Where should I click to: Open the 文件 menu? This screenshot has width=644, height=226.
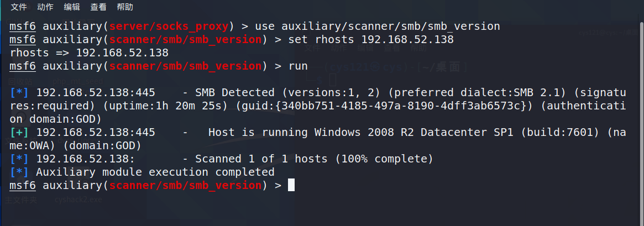(19, 7)
